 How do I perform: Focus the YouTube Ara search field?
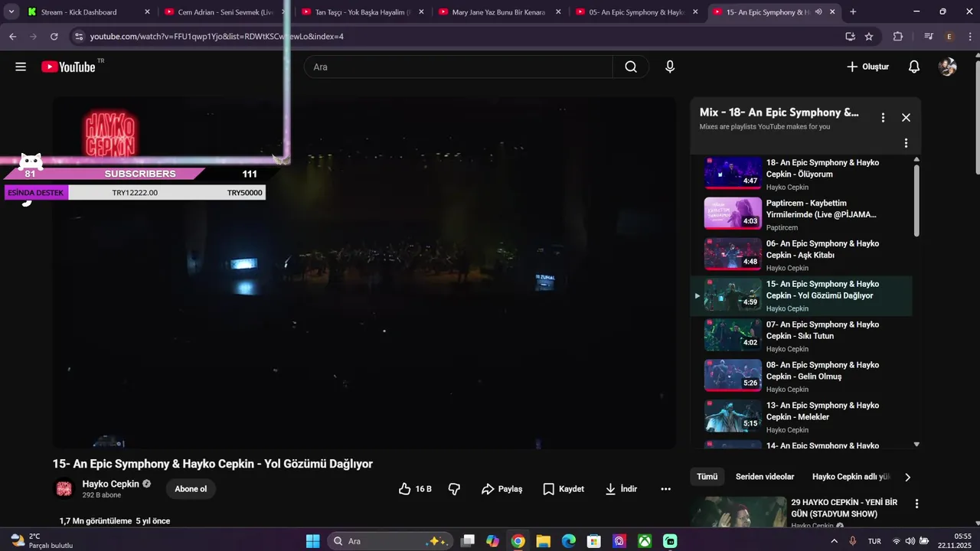tap(459, 67)
